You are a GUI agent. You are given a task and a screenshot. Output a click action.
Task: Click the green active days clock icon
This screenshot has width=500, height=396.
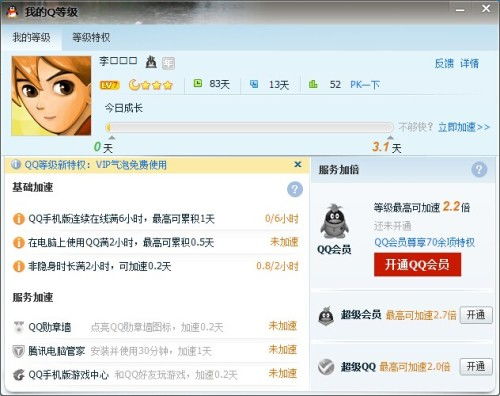[x=198, y=83]
